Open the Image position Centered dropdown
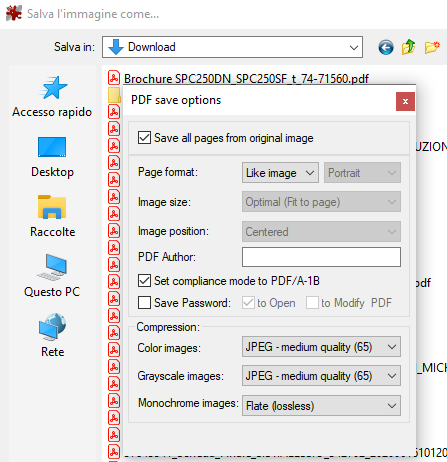Screen dimensions: 447x462 point(321,232)
